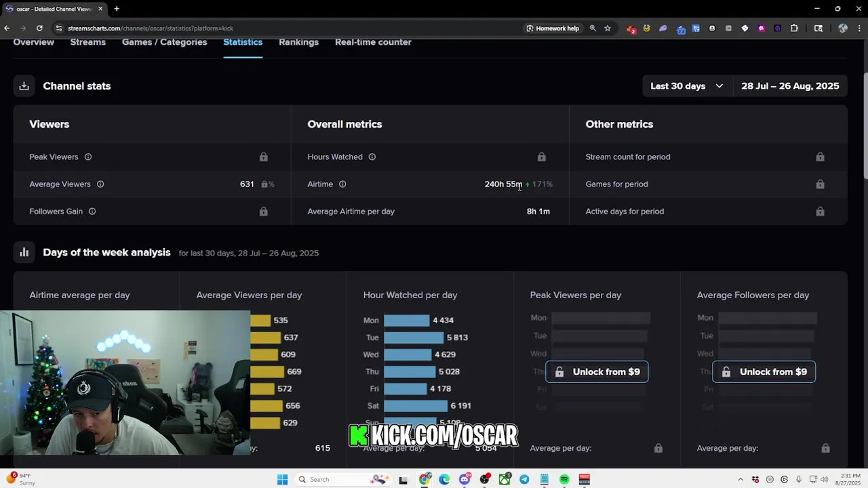868x488 pixels.
Task: Click the Active days for period lock
Action: (820, 211)
